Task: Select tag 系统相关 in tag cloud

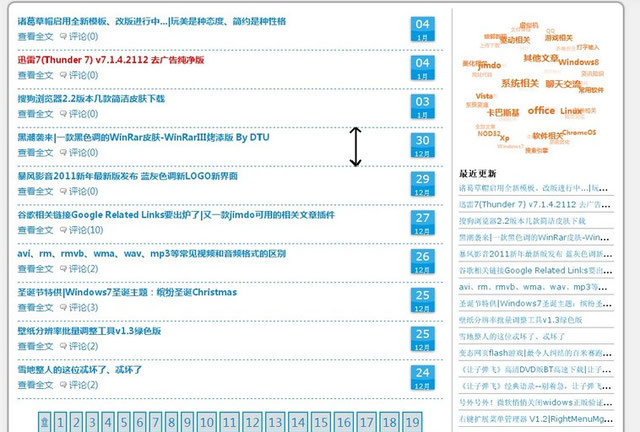Action: click(520, 83)
